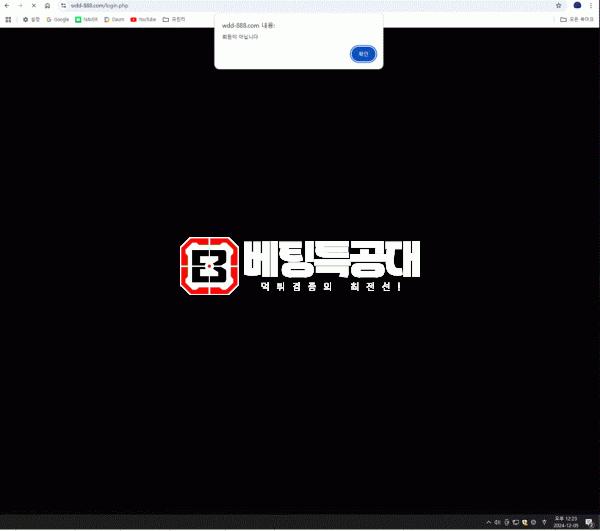Click the blue 확인 button in the alert
This screenshot has height=531, width=600.
tap(363, 54)
